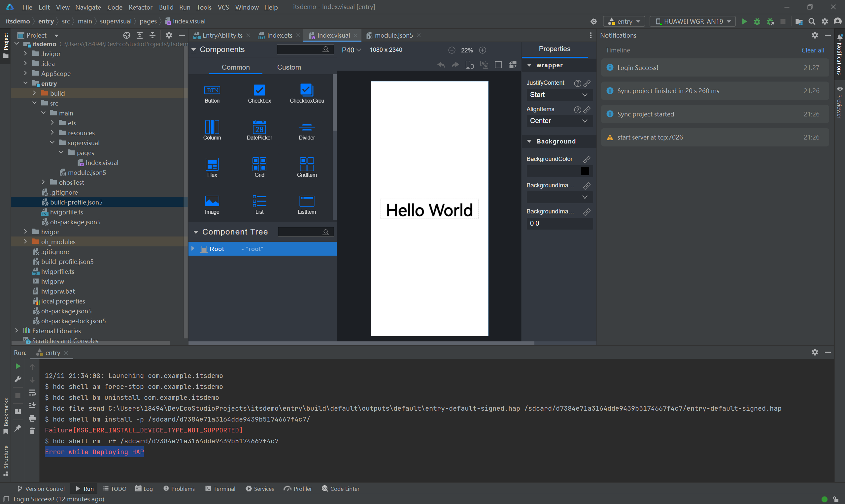Click the link icon next to AlignItems
This screenshot has height=504, width=845.
pos(587,110)
